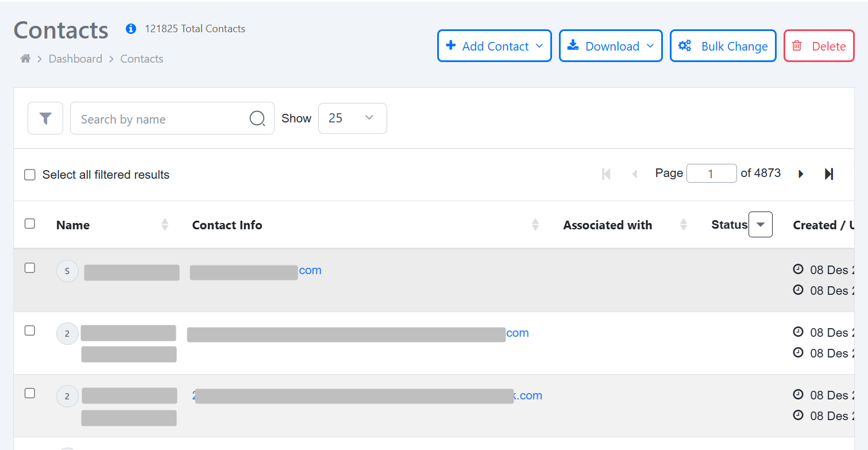Click the search magnifier icon
Image resolution: width=868 pixels, height=450 pixels.
(x=257, y=118)
